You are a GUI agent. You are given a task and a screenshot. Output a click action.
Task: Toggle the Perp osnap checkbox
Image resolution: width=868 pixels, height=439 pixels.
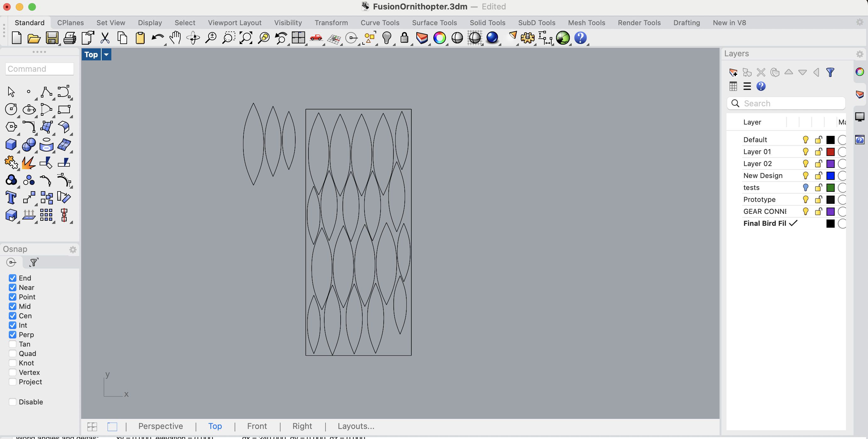13,335
